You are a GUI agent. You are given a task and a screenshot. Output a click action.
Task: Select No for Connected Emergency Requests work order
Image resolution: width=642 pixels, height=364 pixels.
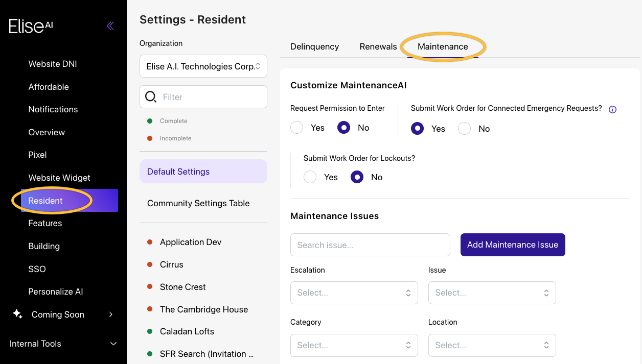pyautogui.click(x=465, y=129)
